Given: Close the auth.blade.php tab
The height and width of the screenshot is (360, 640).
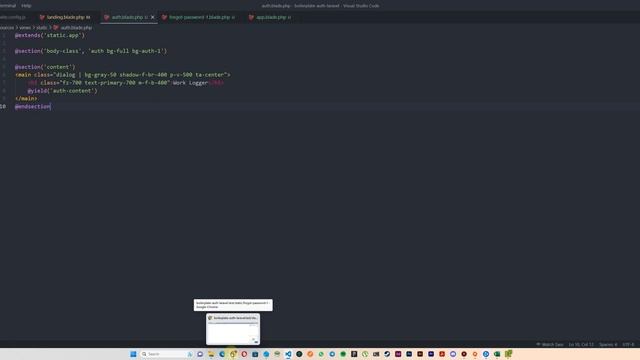Looking at the screenshot, I should pyautogui.click(x=153, y=17).
